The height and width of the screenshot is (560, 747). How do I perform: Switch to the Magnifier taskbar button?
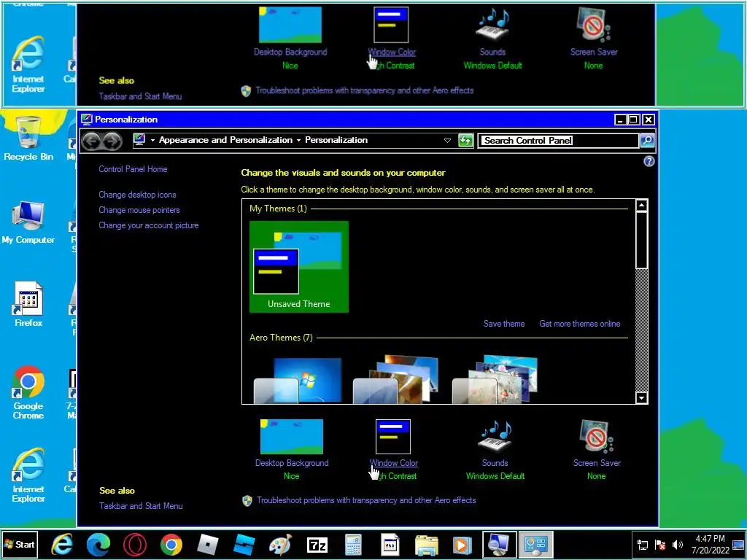coord(499,545)
